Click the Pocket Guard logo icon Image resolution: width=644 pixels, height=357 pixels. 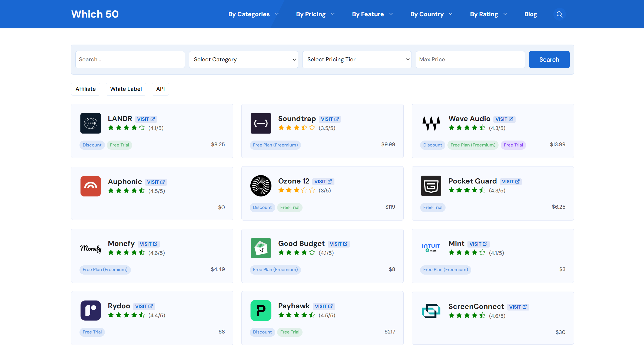(431, 186)
